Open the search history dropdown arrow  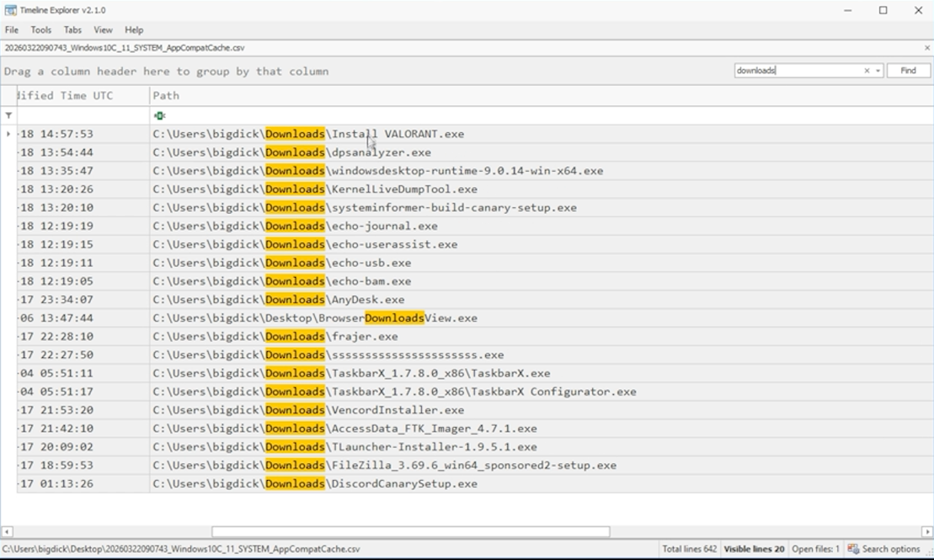(x=878, y=70)
